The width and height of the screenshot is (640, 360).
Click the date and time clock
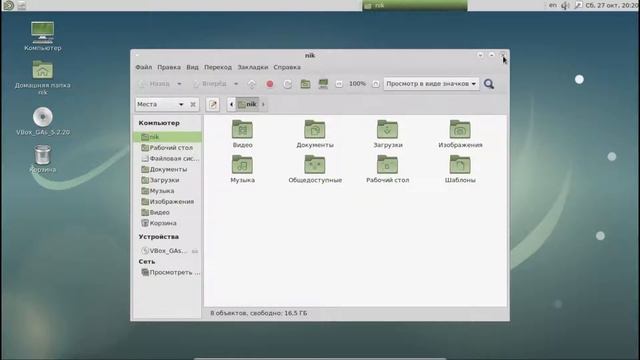point(612,5)
